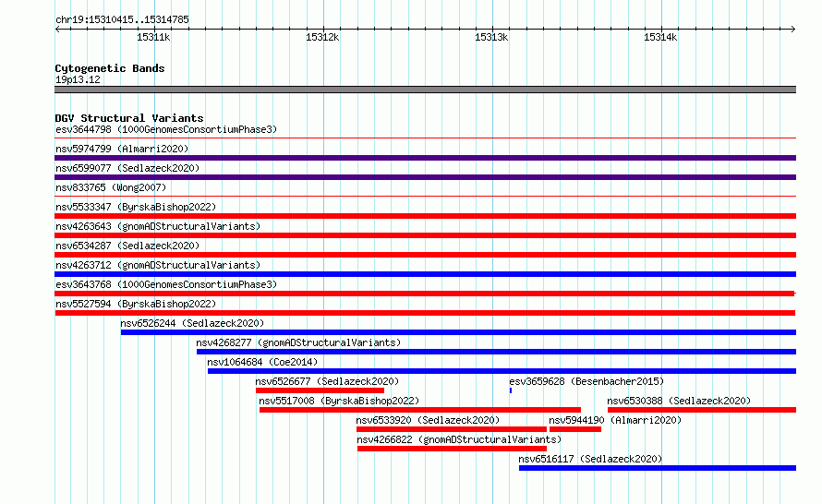Click the 15311k ruler tick label

click(153, 37)
